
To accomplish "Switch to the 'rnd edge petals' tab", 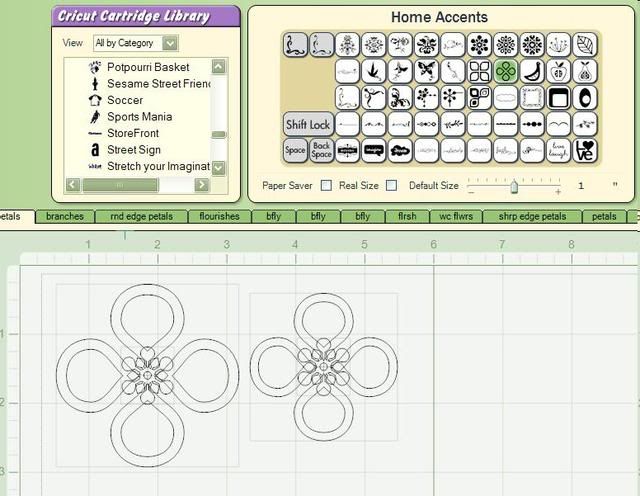I will click(x=141, y=216).
